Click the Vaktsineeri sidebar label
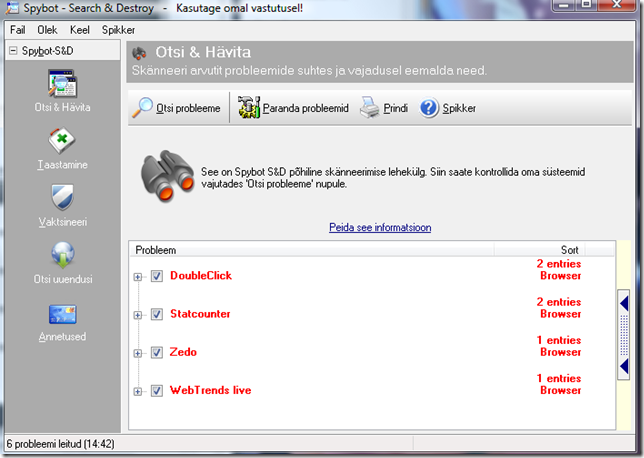Viewport: 644px width, 458px height. coord(62,222)
